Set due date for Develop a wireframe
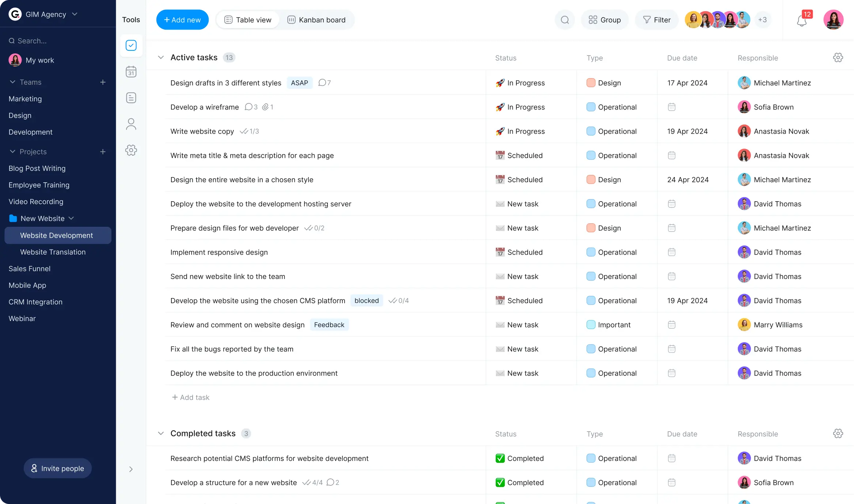The image size is (854, 504). pyautogui.click(x=671, y=107)
